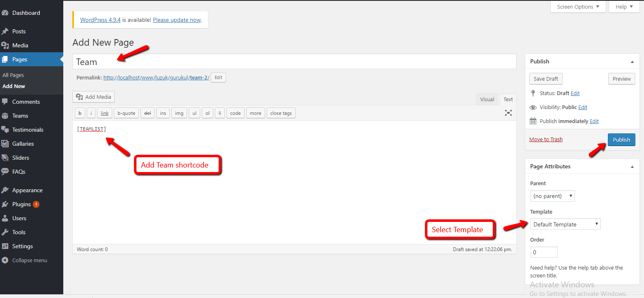
Task: Click the blue Publish button
Action: point(621,140)
